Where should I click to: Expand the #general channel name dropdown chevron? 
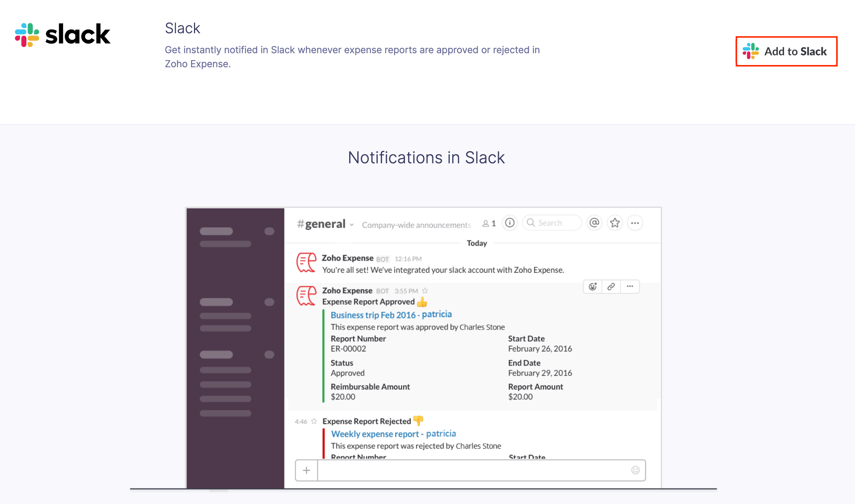352,225
